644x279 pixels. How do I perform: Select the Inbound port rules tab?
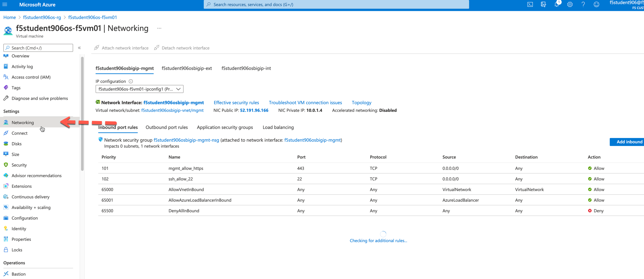click(118, 127)
